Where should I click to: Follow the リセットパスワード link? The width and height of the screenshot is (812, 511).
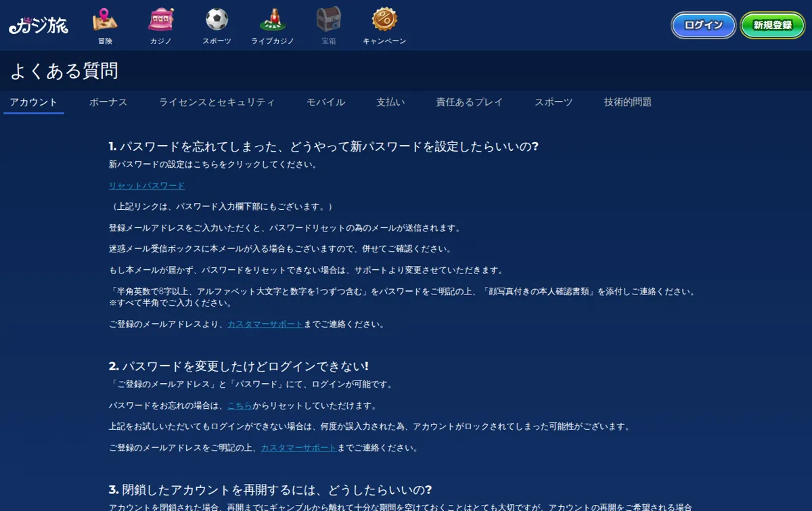pos(147,185)
